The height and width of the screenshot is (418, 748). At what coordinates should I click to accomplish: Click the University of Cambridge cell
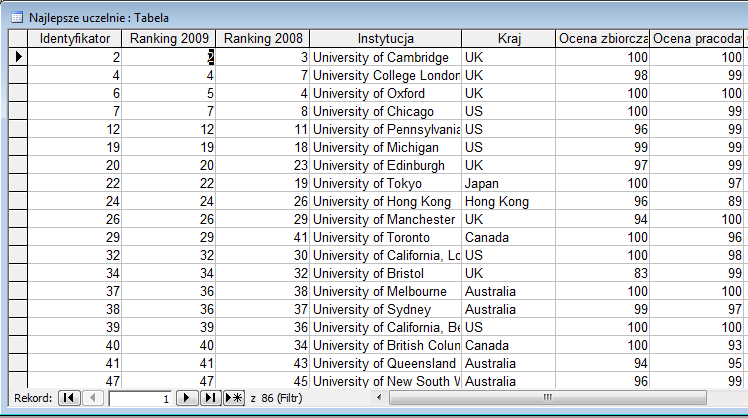pos(385,57)
